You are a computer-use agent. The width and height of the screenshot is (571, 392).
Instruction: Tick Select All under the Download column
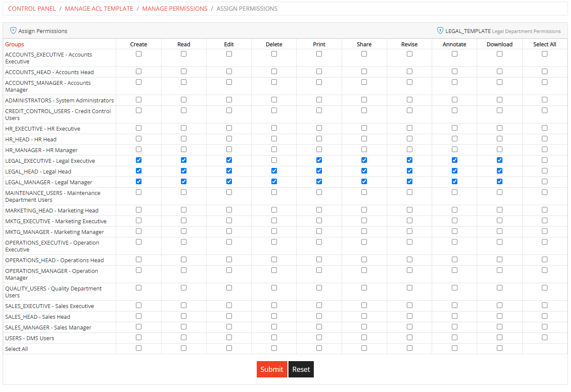pos(499,348)
